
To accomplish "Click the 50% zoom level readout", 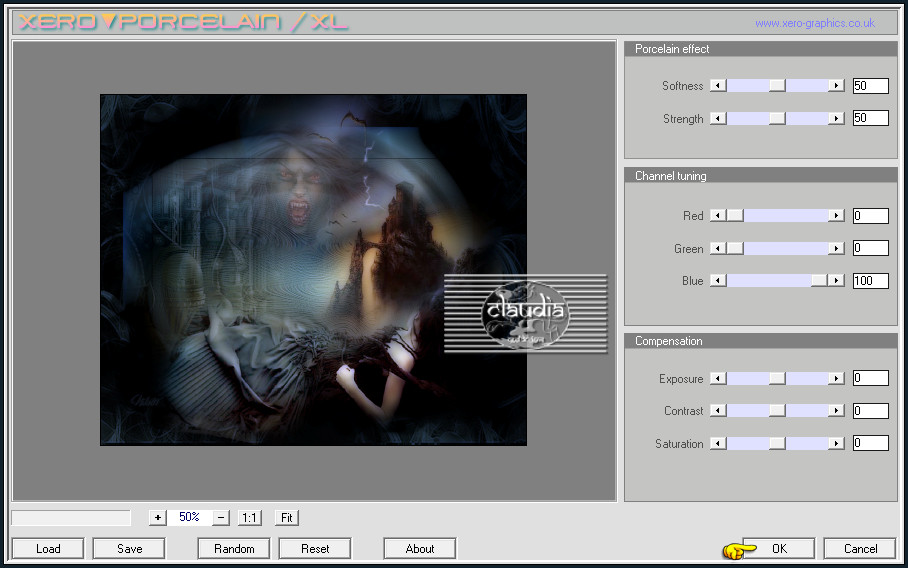I will (x=189, y=517).
